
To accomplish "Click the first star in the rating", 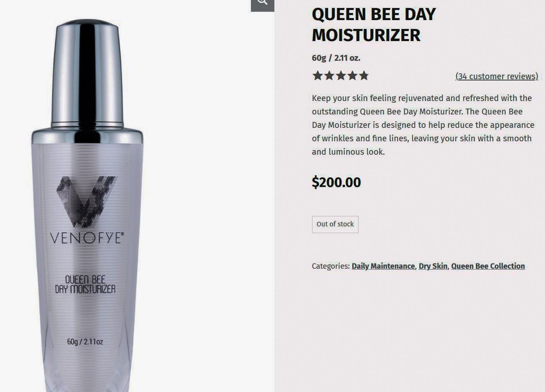I will coord(317,76).
